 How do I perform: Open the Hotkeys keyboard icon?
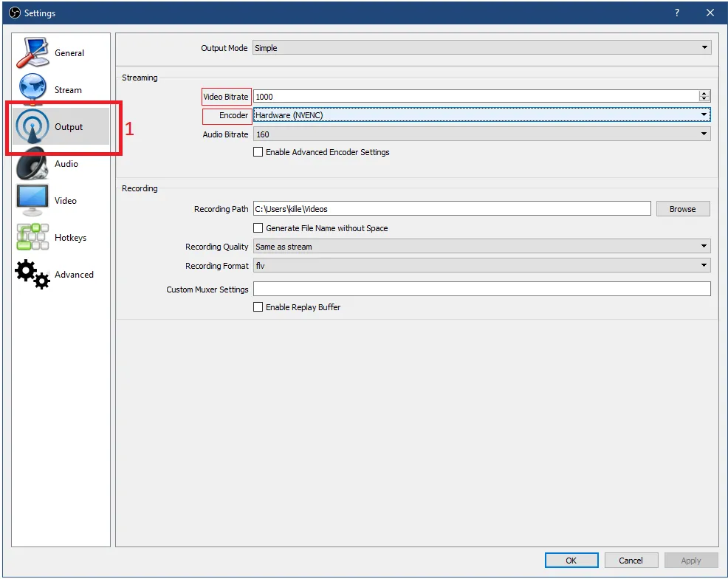click(x=32, y=238)
